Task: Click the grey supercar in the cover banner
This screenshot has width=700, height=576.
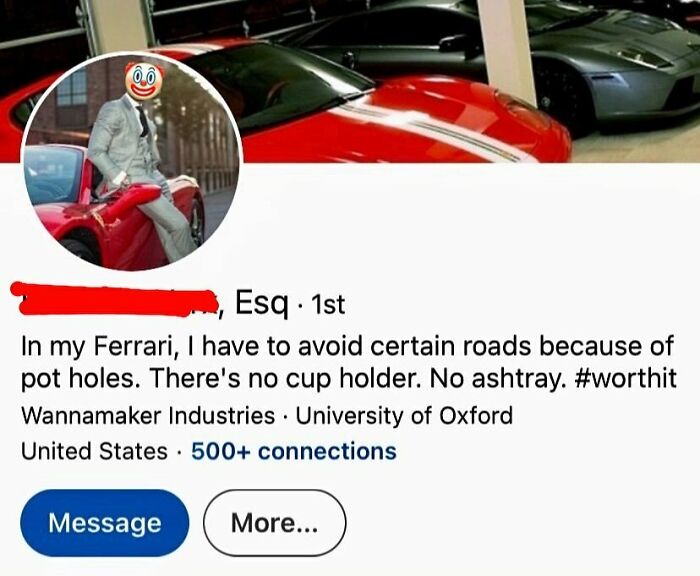Action: pyautogui.click(x=616, y=67)
